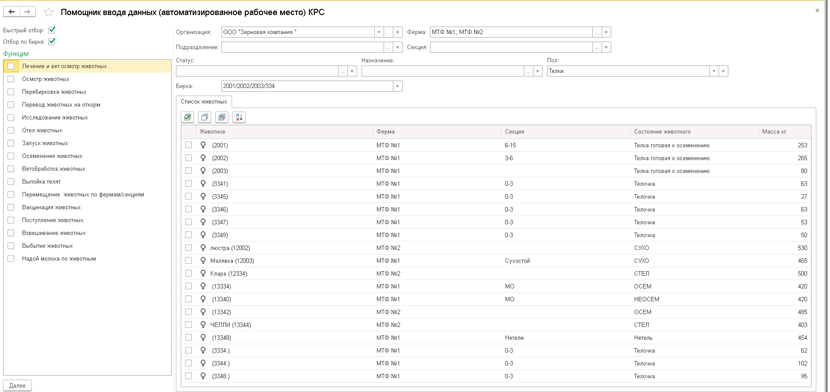Image resolution: width=830 pixels, height=392 pixels.
Task: Check the Взвешивание животных function checkbox
Action: pyautogui.click(x=11, y=233)
